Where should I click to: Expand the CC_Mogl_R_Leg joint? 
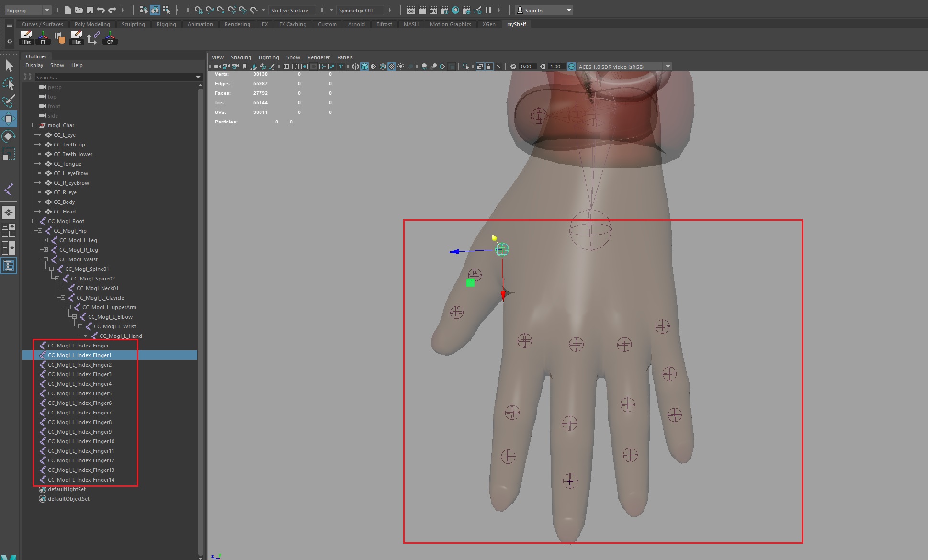click(x=45, y=250)
